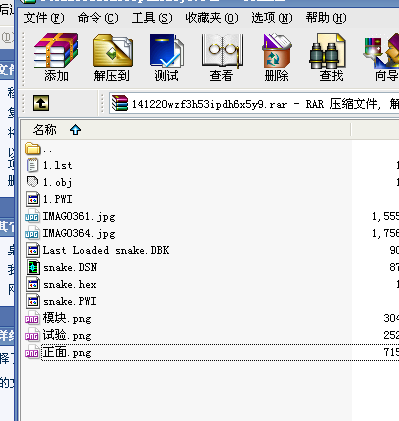Click the 向导 (Wizard) toolbar icon
The width and height of the screenshot is (399, 421).
(x=382, y=51)
